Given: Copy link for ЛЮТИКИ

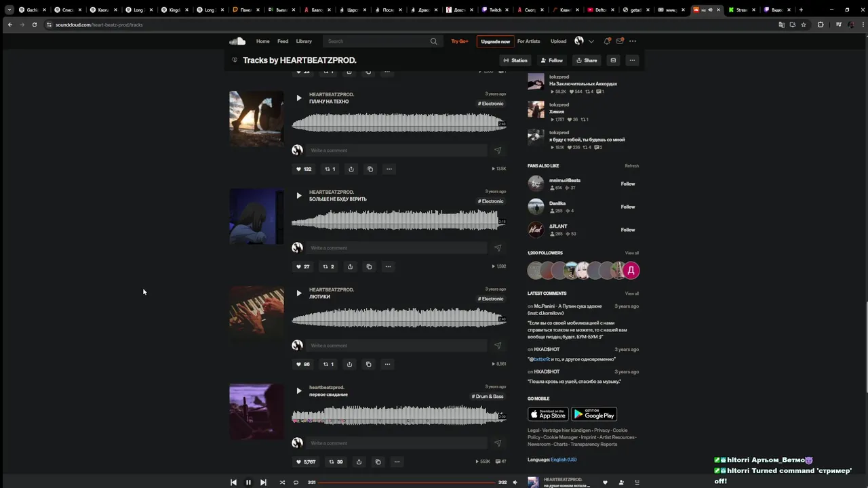Looking at the screenshot, I should (x=368, y=364).
